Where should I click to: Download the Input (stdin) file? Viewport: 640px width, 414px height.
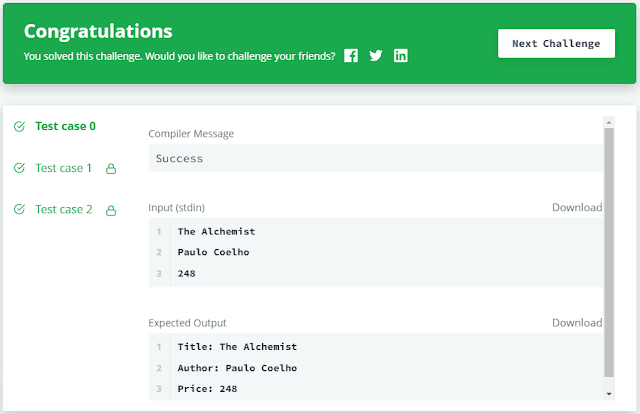[x=577, y=208]
